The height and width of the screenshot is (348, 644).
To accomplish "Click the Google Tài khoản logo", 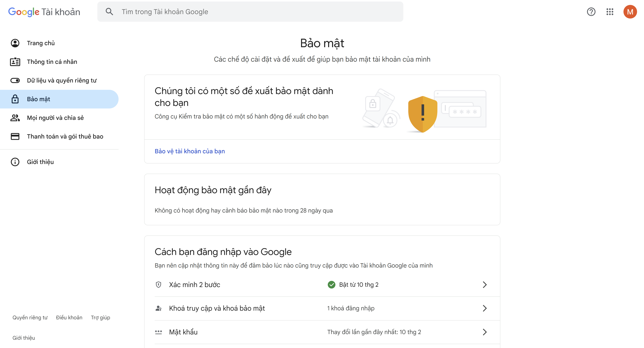I will click(44, 12).
